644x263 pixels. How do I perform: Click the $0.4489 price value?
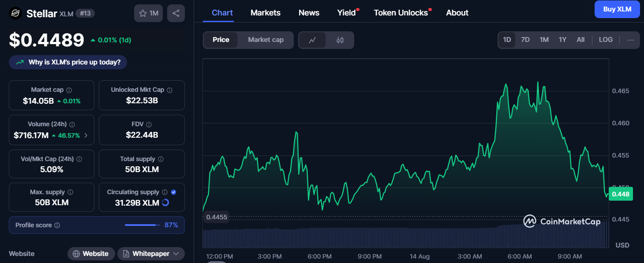(x=47, y=40)
